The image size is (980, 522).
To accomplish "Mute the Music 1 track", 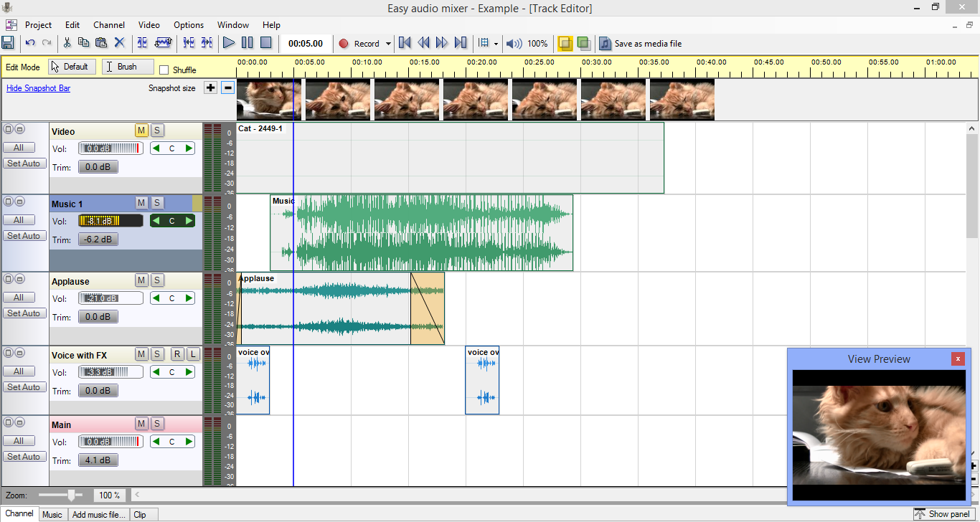I will click(141, 203).
